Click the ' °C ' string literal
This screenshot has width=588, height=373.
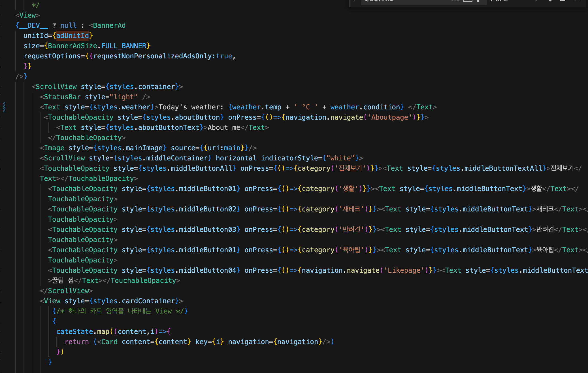[x=306, y=107]
